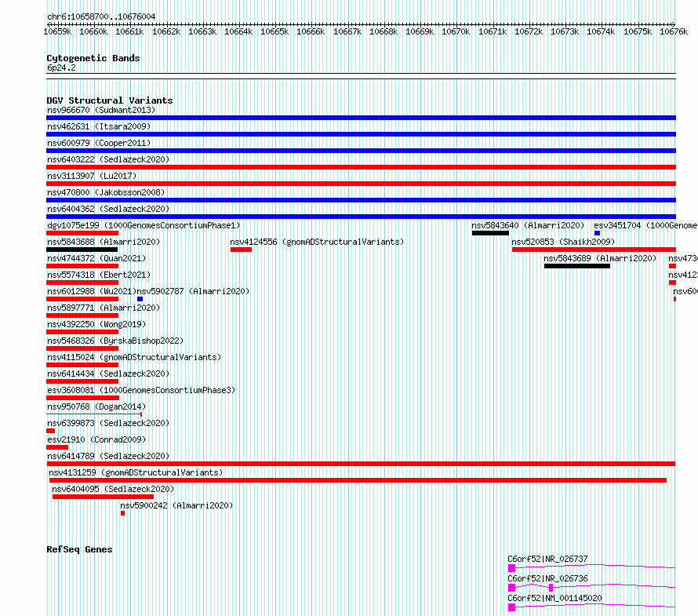Image resolution: width=698 pixels, height=616 pixels.
Task: Select the nsv6403222 (Sedlazeck2020) red bar
Action: (361, 167)
